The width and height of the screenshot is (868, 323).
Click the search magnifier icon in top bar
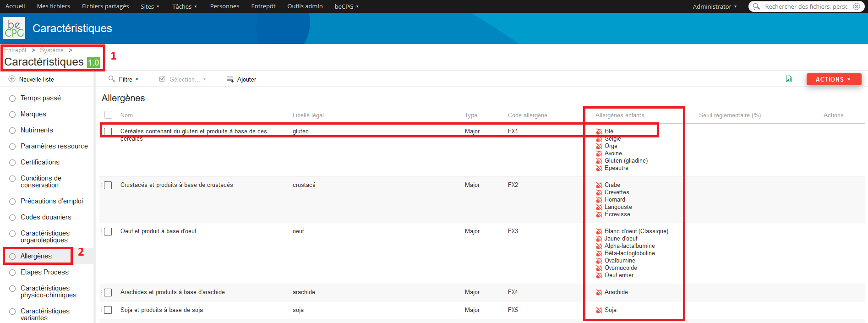tap(756, 6)
